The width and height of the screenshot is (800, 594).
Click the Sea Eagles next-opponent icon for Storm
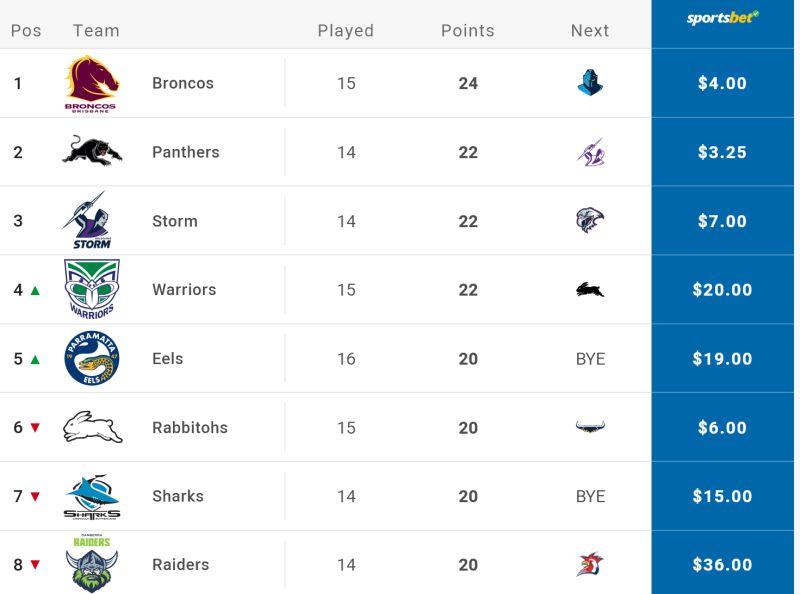pos(590,220)
